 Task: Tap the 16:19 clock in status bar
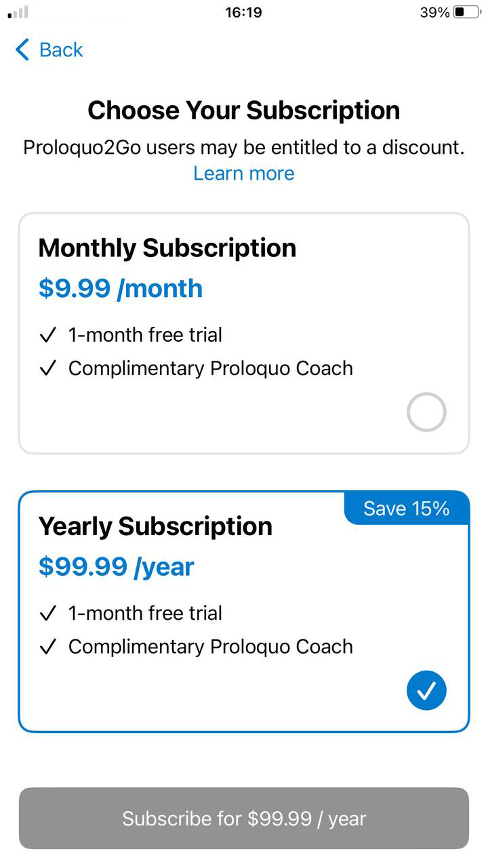click(x=244, y=12)
